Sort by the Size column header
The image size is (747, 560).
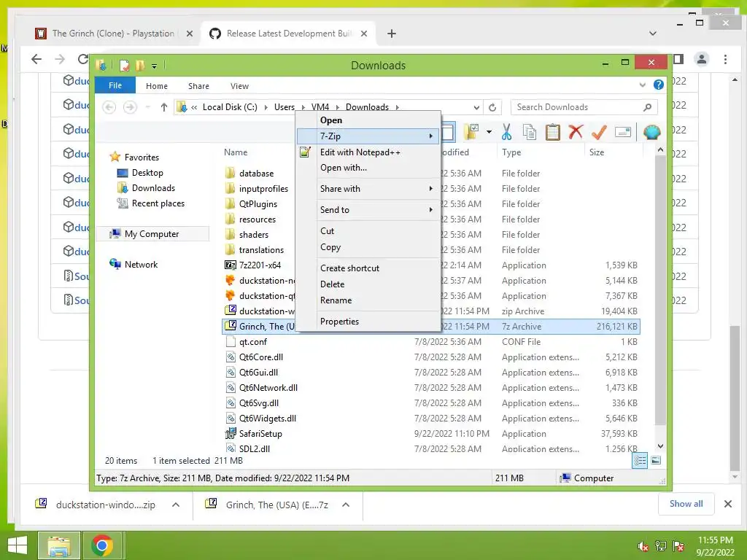597,152
